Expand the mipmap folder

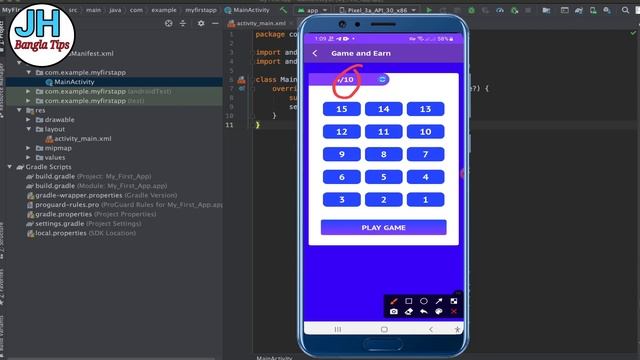29,148
